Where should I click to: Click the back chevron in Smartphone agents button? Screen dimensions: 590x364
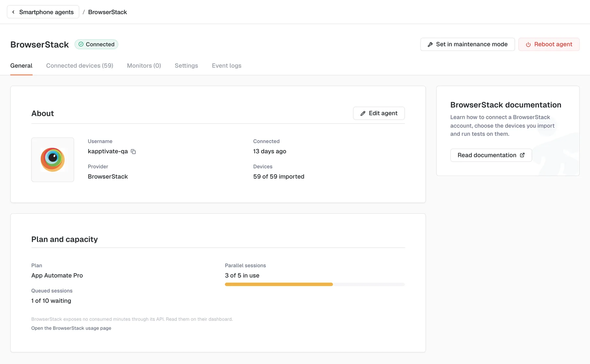click(x=13, y=12)
